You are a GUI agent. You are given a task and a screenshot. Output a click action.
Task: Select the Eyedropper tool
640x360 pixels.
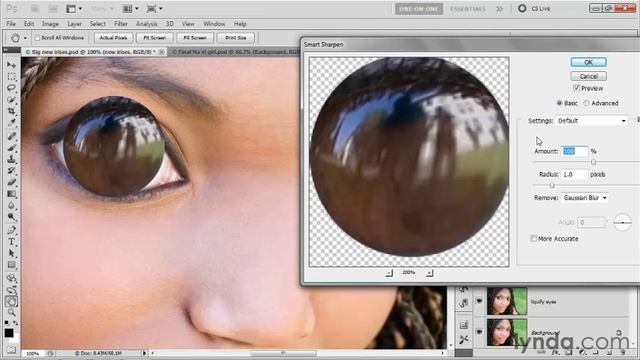pos(11,122)
